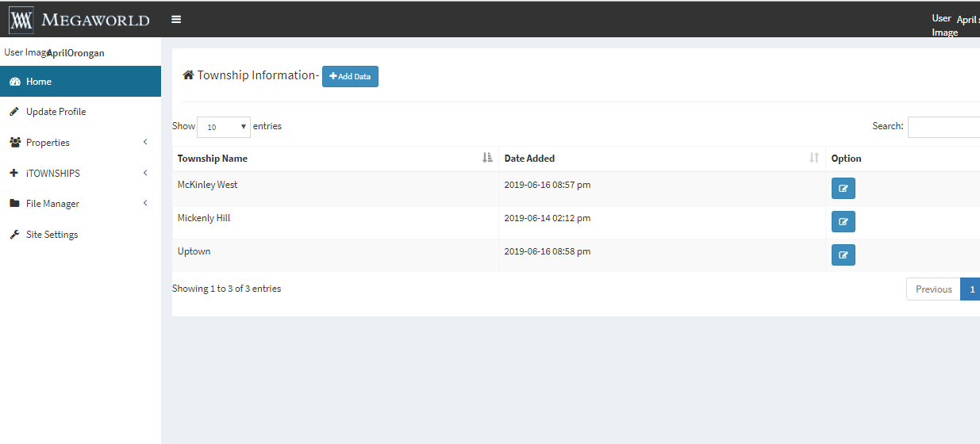Image resolution: width=980 pixels, height=444 pixels.
Task: Click the Search input field
Action: tap(943, 127)
